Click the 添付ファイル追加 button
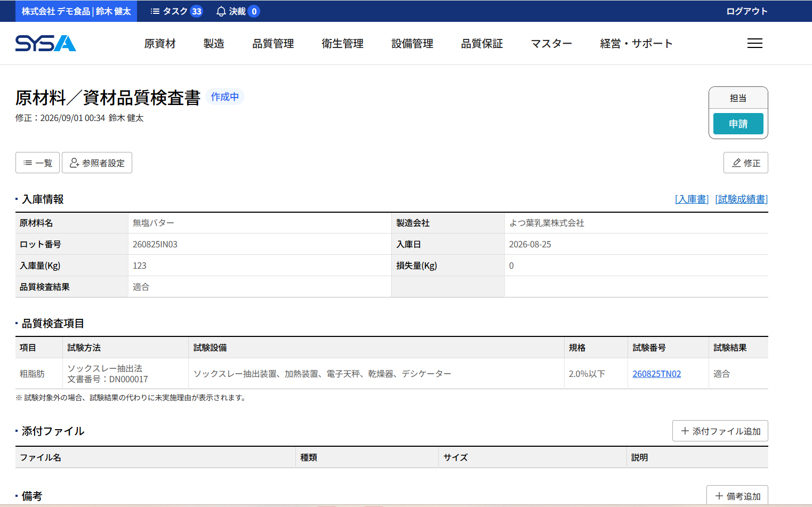Viewport: 812px width, 507px height. (720, 431)
